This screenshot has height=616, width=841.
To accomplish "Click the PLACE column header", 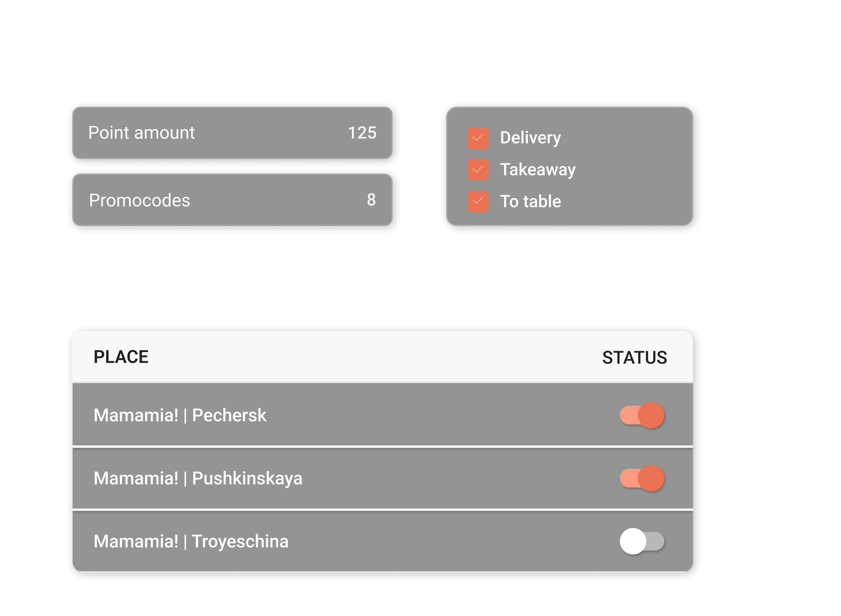I will coord(121,357).
